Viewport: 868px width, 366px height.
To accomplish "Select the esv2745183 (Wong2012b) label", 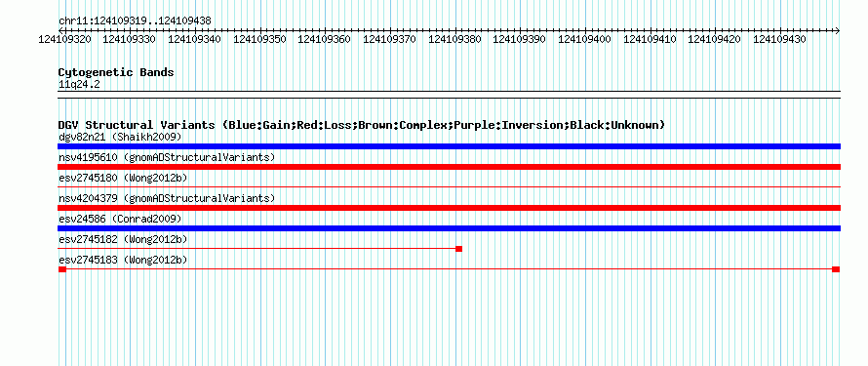I will pyautogui.click(x=123, y=260).
